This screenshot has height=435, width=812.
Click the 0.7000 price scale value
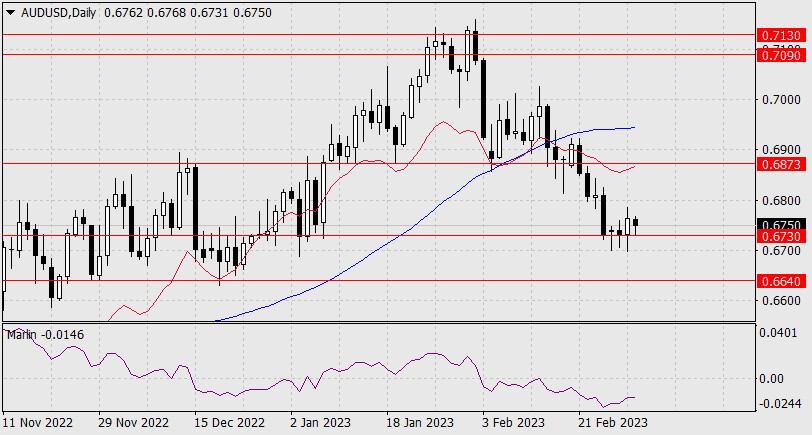coord(781,99)
